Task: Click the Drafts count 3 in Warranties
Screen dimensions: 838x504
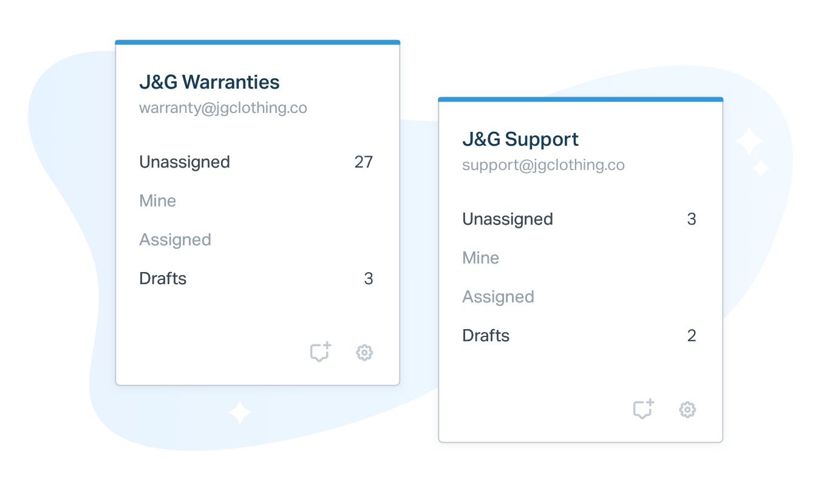Action: pos(369,279)
